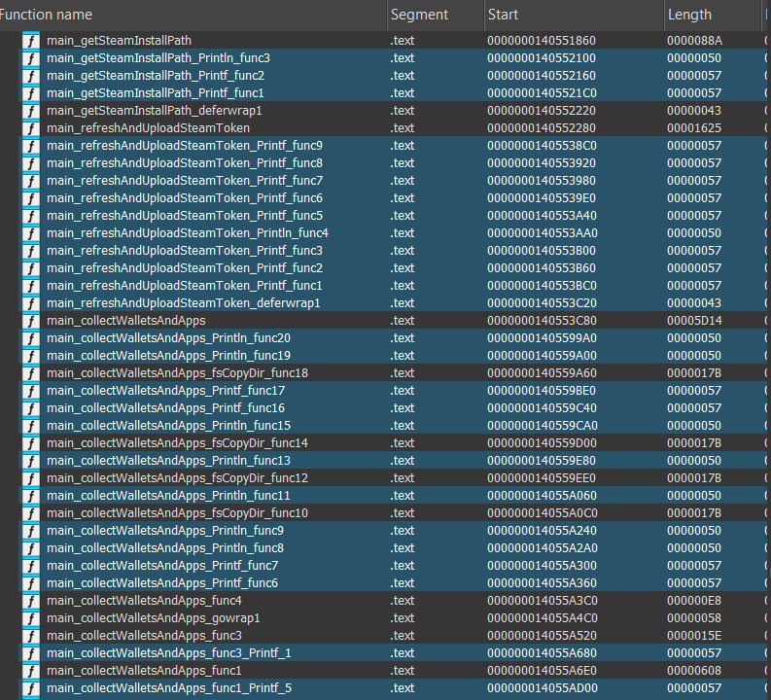The width and height of the screenshot is (771, 700).
Task: Click start address 0000000140553C80
Action: (542, 321)
